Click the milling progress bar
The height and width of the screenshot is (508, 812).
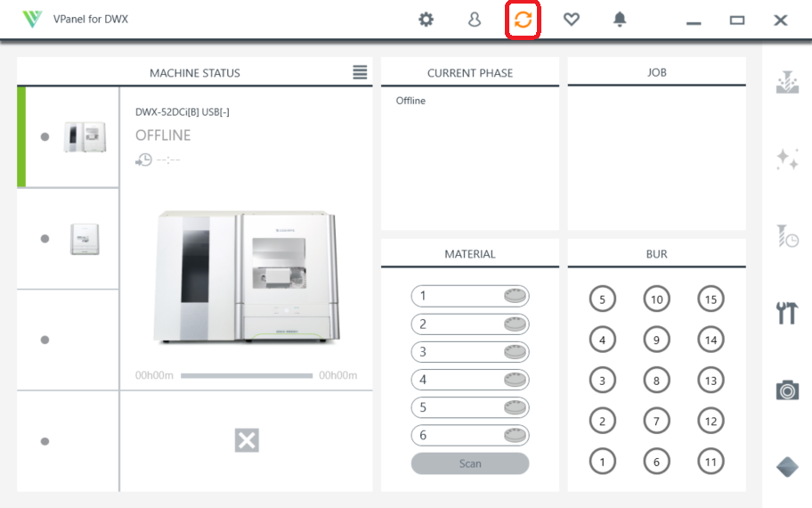click(x=247, y=376)
